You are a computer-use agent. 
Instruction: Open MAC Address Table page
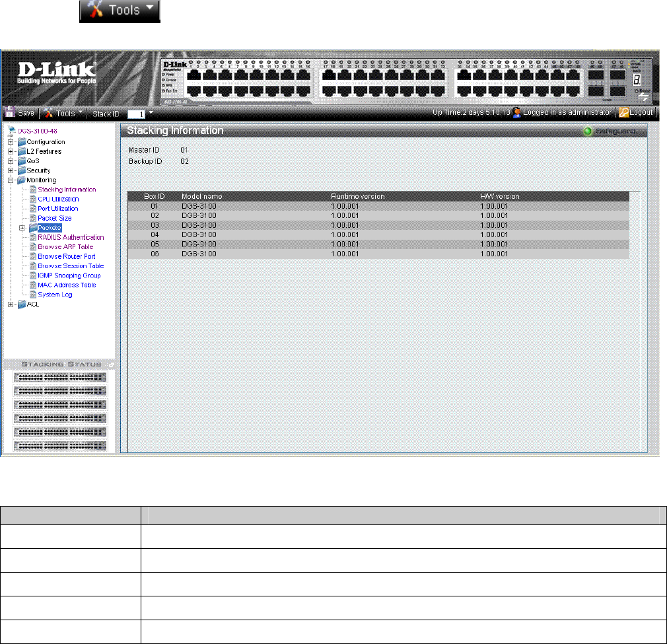[67, 285]
